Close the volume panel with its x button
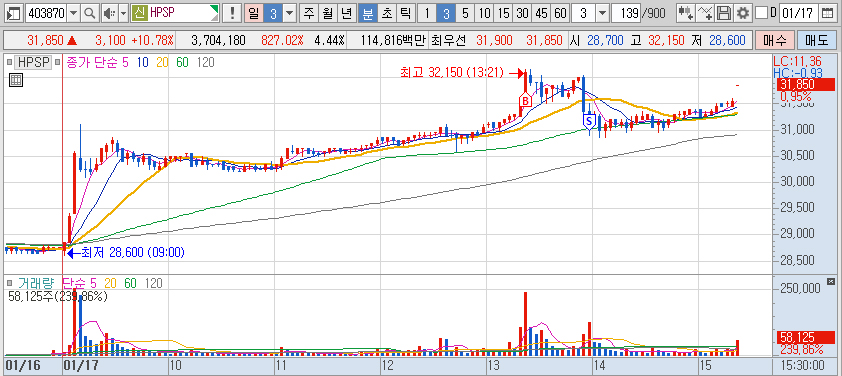Image resolution: width=842 pixels, height=376 pixels. point(831,281)
